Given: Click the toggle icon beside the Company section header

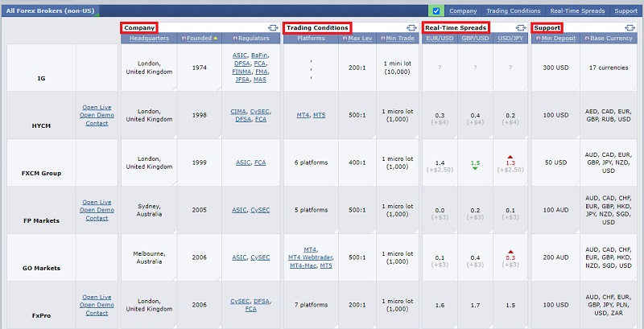Looking at the screenshot, I should click(x=272, y=28).
